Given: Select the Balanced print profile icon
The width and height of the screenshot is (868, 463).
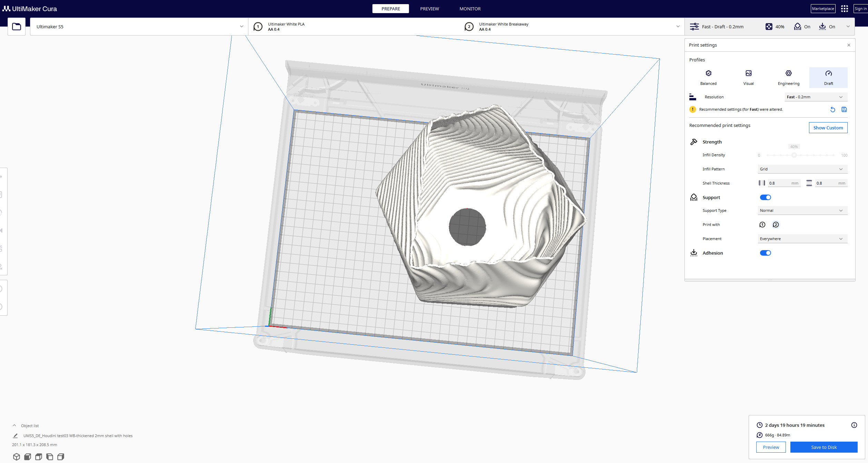Looking at the screenshot, I should 708,77.
